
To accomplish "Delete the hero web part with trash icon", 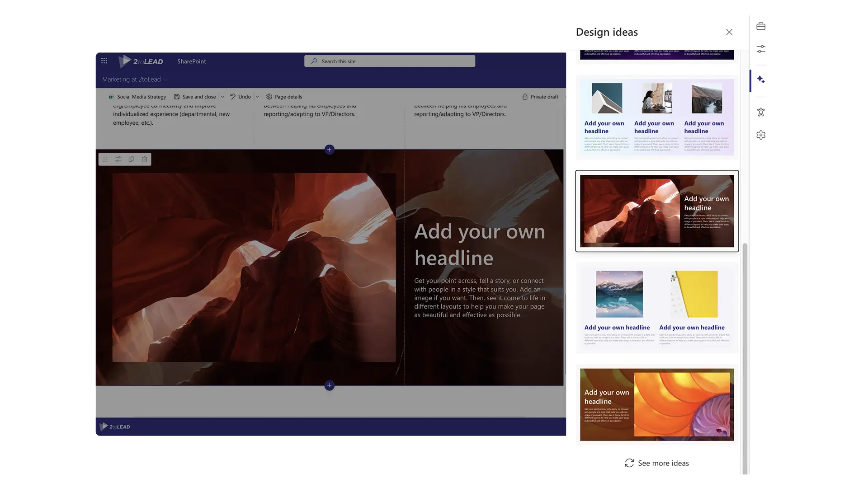I will pos(144,159).
